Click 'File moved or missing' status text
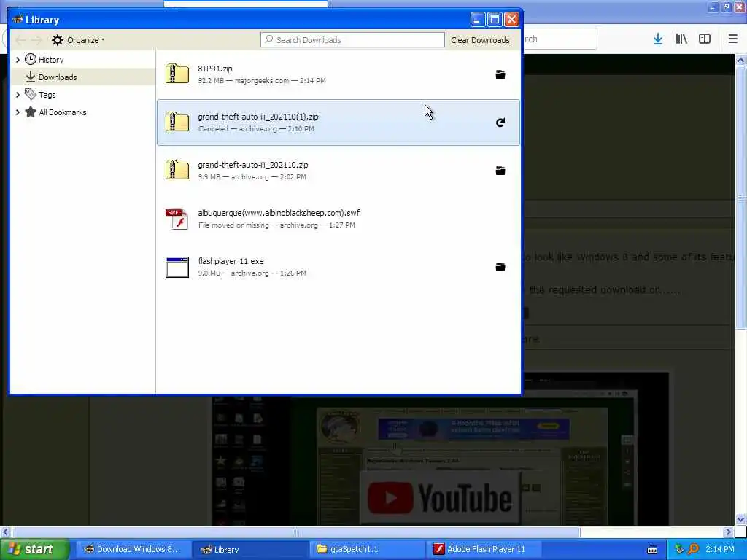747x560 pixels. pos(233,225)
